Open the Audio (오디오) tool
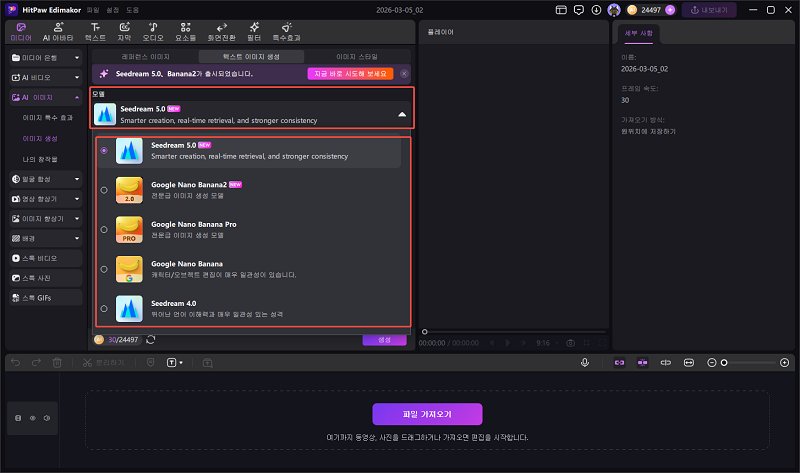The height and width of the screenshot is (473, 800). pyautogui.click(x=153, y=32)
